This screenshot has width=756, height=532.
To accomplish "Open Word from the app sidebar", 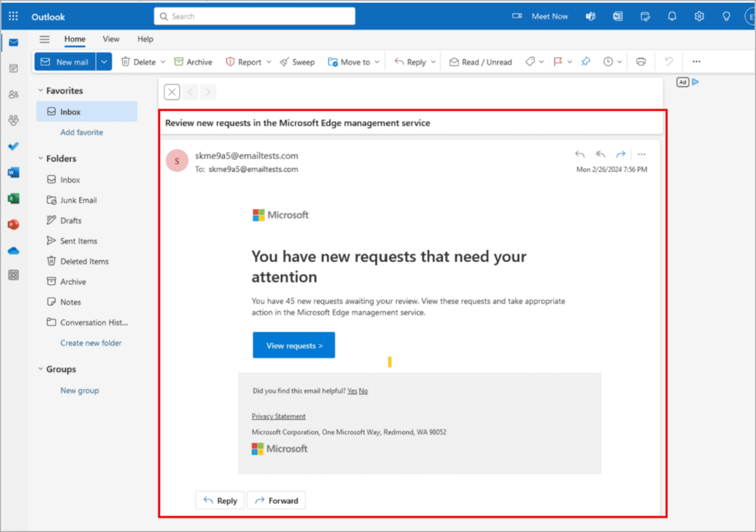I will [14, 172].
